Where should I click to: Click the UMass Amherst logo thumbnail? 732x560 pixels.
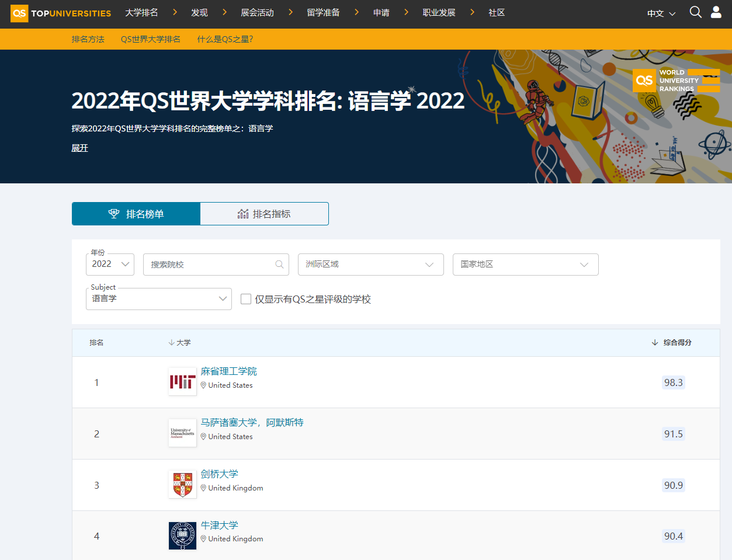(x=182, y=433)
